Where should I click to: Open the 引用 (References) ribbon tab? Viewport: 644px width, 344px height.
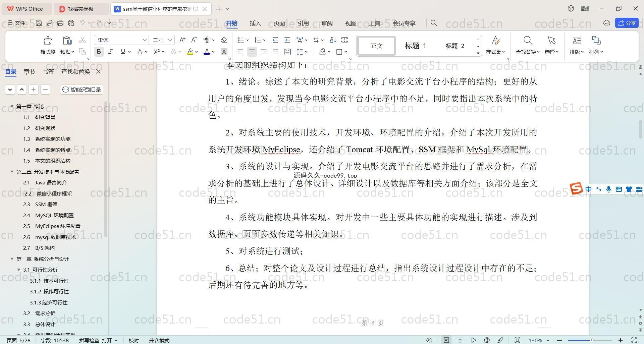click(303, 23)
